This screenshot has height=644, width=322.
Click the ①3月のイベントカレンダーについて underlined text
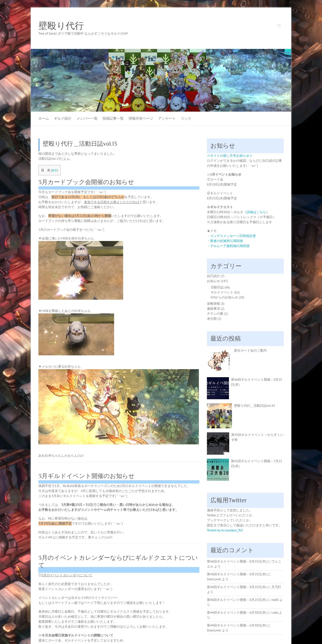pyautogui.click(x=65, y=575)
